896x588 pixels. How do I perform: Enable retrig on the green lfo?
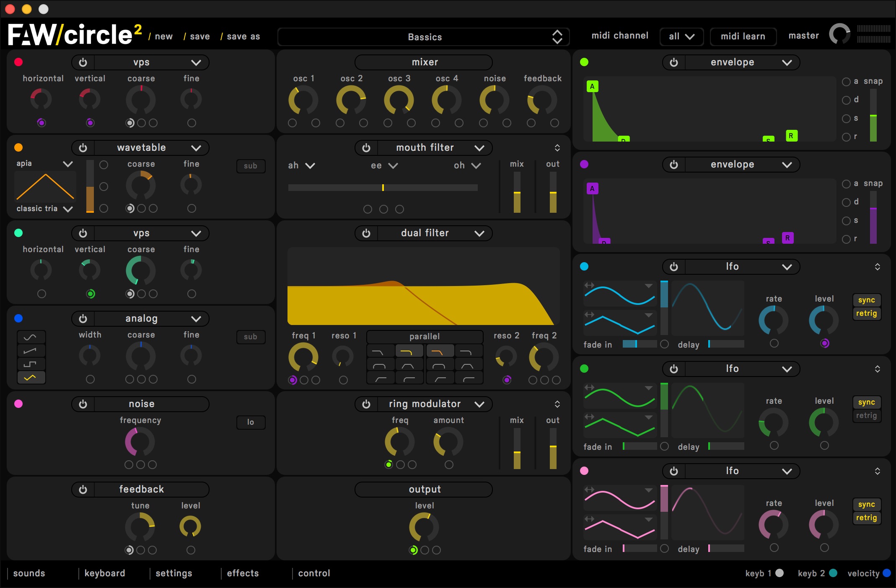point(866,415)
